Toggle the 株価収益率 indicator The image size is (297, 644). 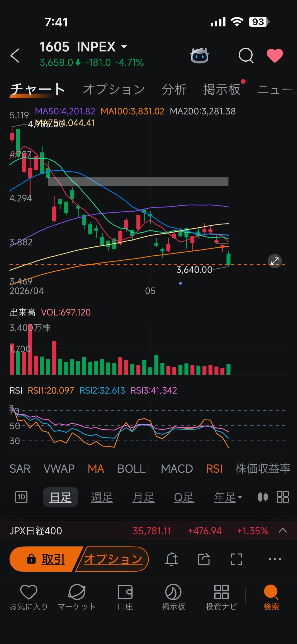[x=263, y=469]
